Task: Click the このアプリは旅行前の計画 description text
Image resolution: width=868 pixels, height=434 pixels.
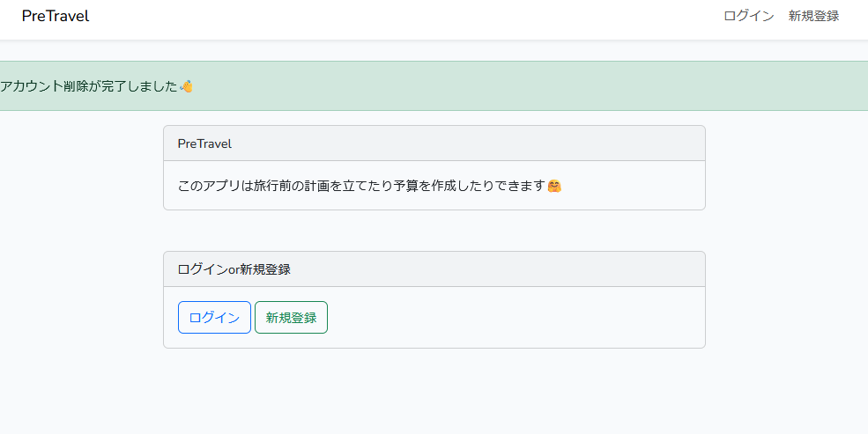Action: pyautogui.click(x=362, y=187)
